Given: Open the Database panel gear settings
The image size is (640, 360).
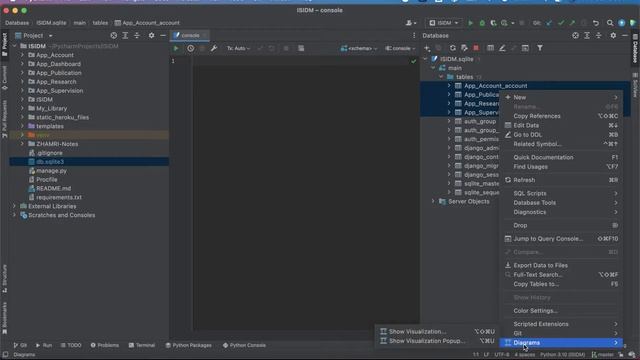Looking at the screenshot, I should click(x=613, y=36).
